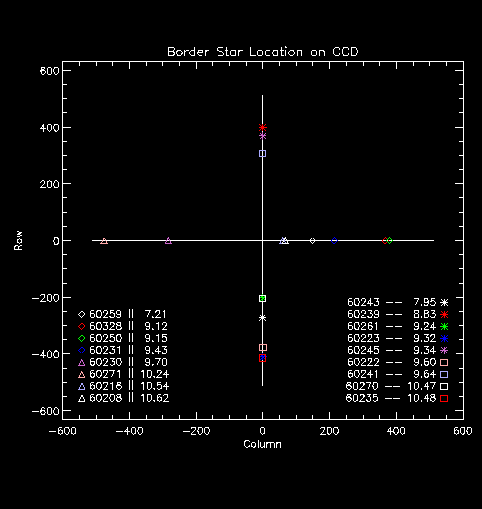Click legend ID text '60250'
482x509 pixels.
(105, 338)
